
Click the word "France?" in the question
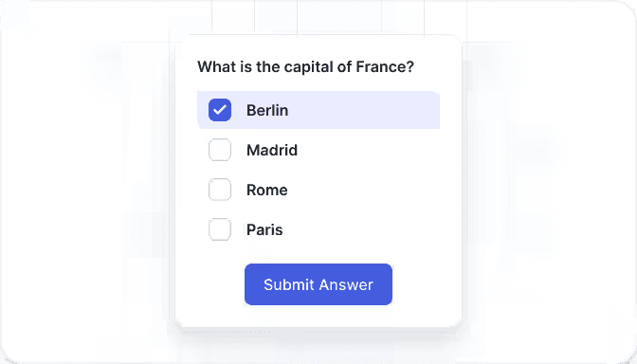coord(385,66)
